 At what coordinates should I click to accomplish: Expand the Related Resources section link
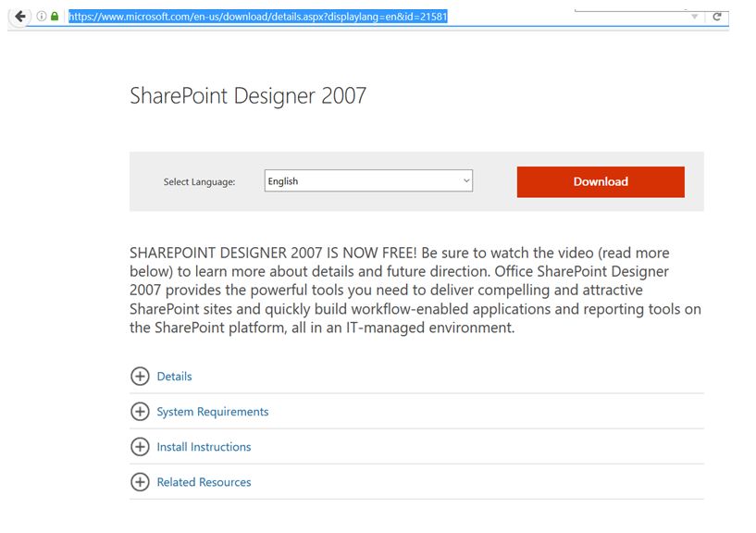pos(204,482)
